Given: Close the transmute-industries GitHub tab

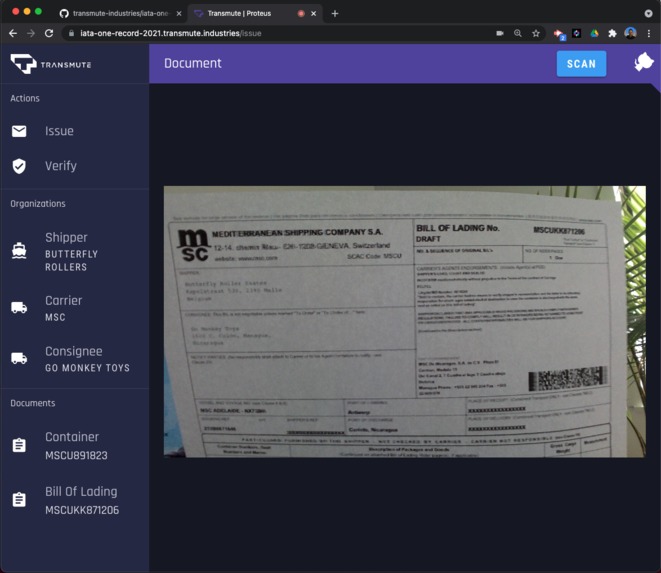Looking at the screenshot, I should click(x=179, y=13).
